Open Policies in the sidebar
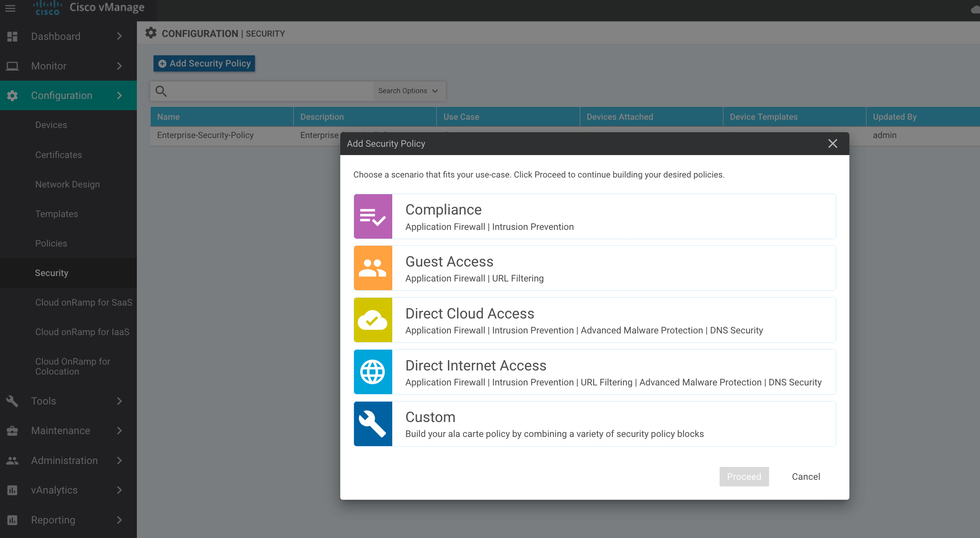The width and height of the screenshot is (980, 538). pos(51,244)
